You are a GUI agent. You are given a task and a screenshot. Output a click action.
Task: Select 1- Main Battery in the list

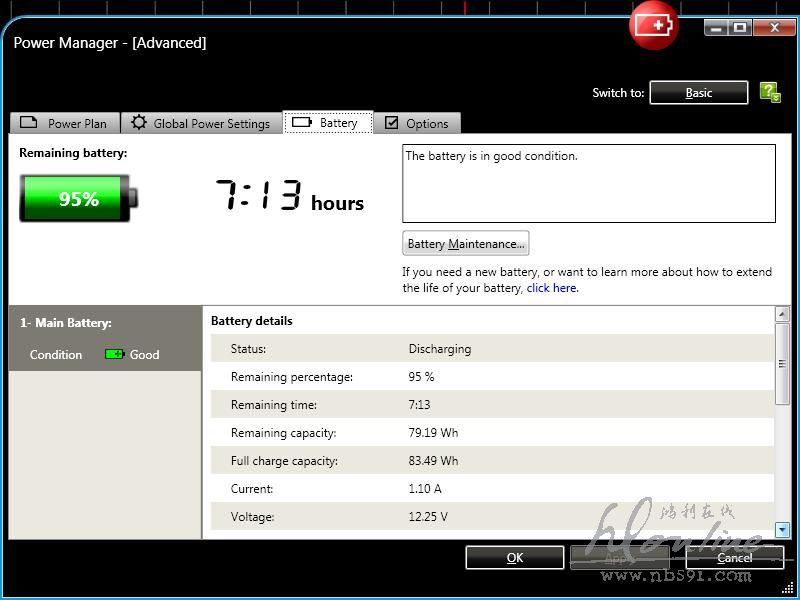(66, 323)
